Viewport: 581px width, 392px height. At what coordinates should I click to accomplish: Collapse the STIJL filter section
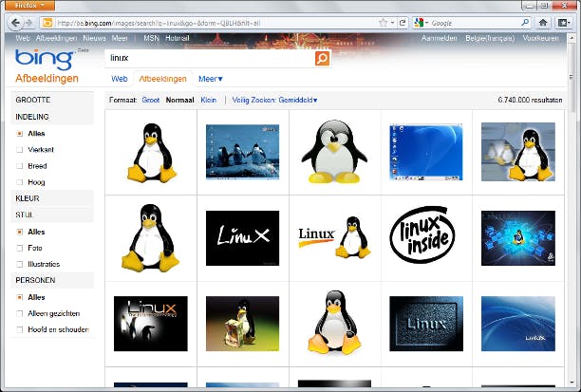coord(52,215)
